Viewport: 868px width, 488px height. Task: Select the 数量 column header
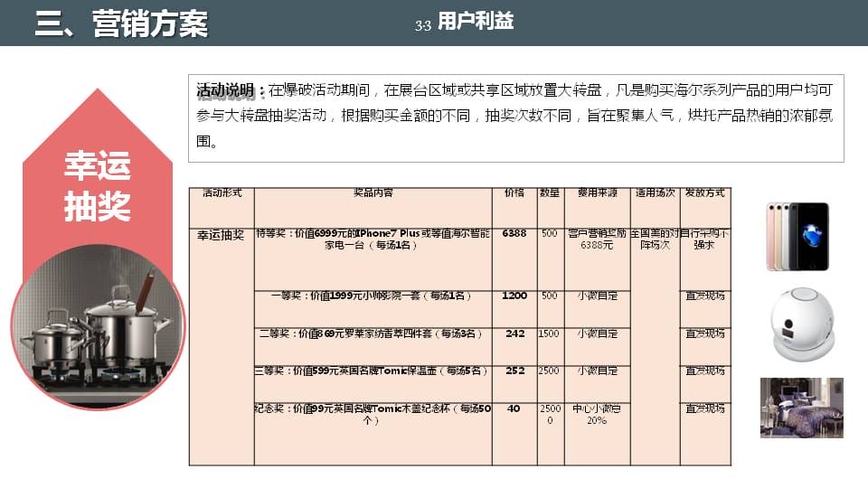coord(550,192)
